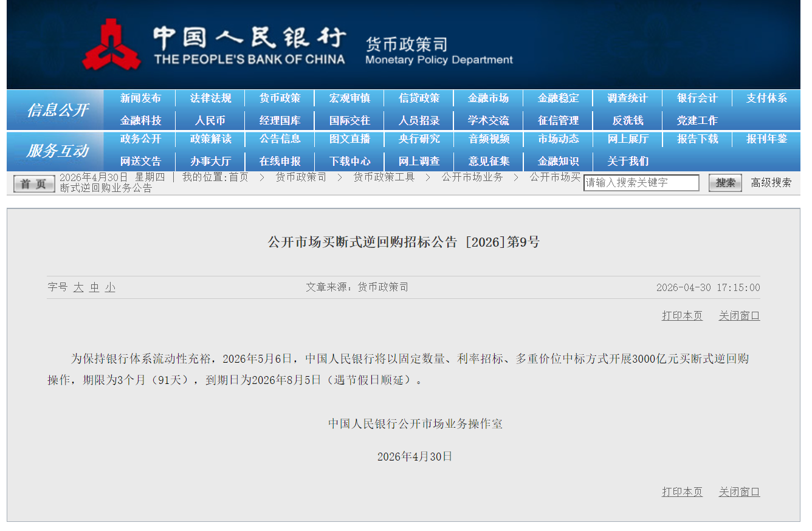Set font size to 中 (medium)
Viewport: 812px width, 531px height.
pos(94,287)
